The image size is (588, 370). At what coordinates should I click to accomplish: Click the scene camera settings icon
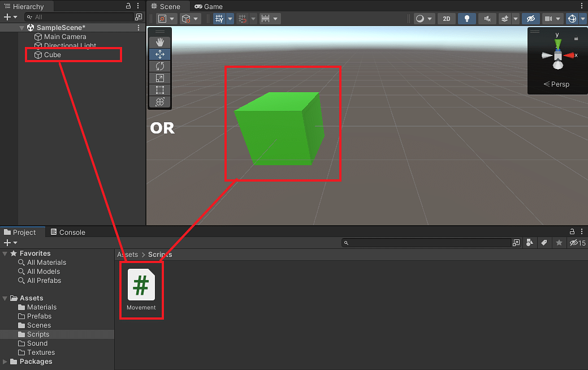548,19
